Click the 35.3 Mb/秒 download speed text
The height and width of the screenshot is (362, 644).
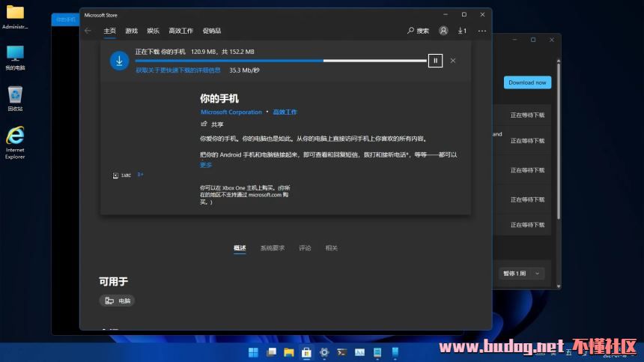(x=244, y=70)
